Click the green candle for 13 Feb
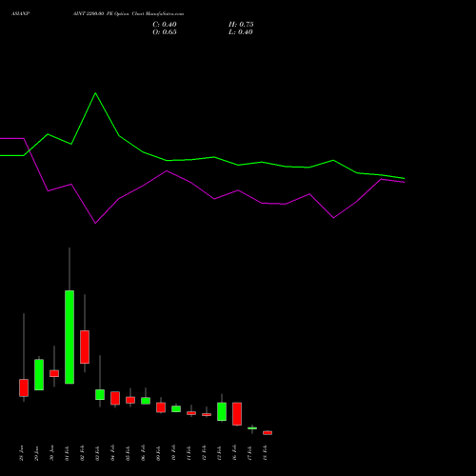Image resolution: width=476 pixels, height=476 pixels. 222,411
